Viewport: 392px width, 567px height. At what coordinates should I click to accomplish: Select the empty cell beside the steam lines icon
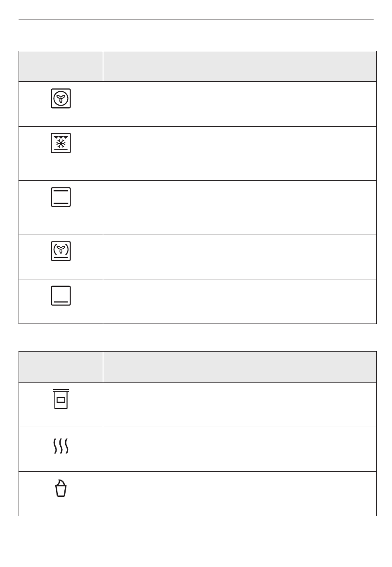coord(240,449)
